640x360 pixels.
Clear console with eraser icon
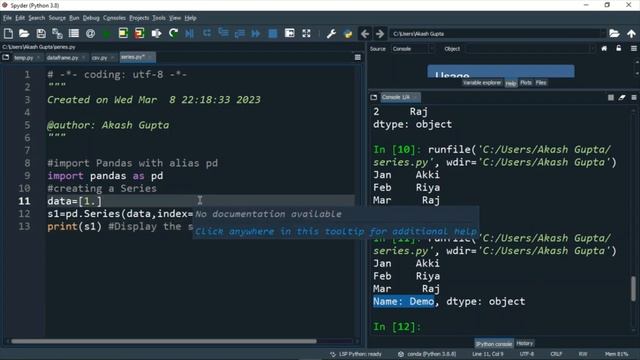pos(622,98)
